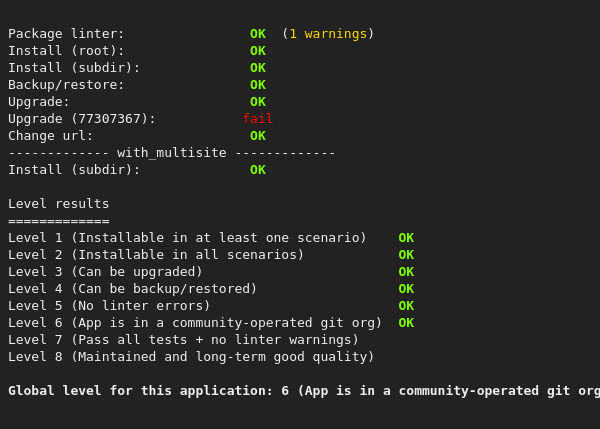Click the yellow '1 warnings' text
This screenshot has height=429, width=600.
coord(328,34)
